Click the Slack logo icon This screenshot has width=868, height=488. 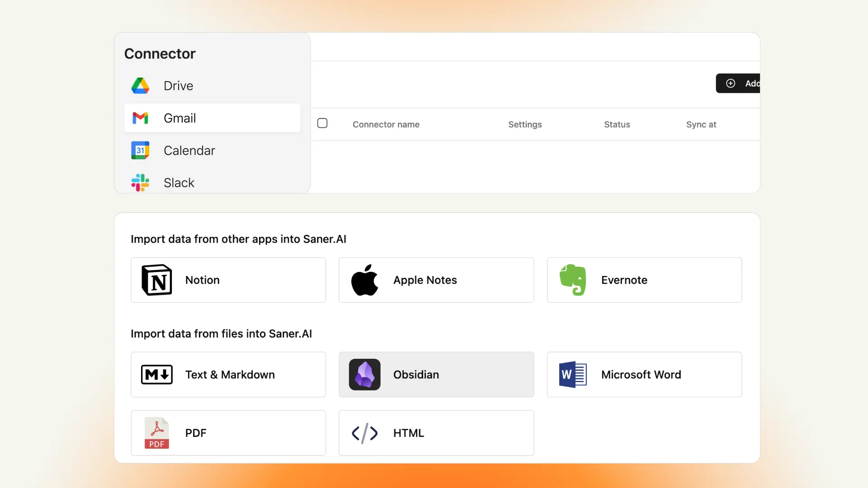(140, 183)
